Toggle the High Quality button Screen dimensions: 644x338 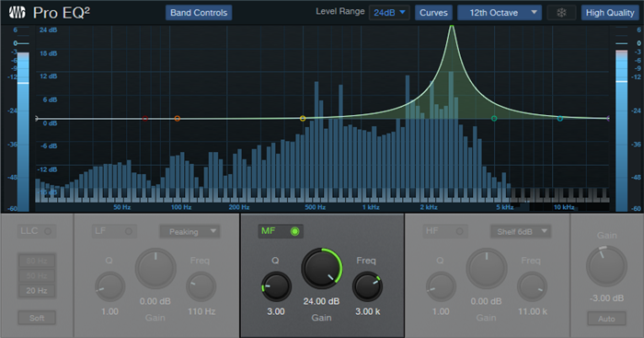click(610, 13)
